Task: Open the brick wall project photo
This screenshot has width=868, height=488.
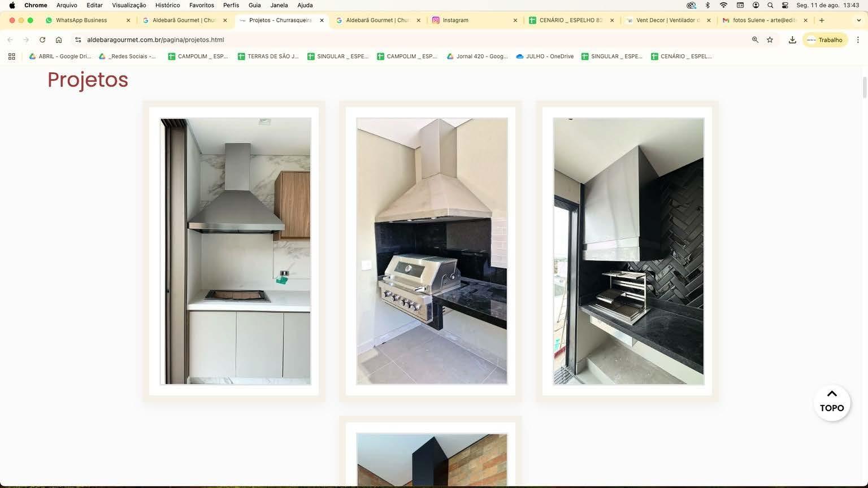Action: pyautogui.click(x=432, y=459)
